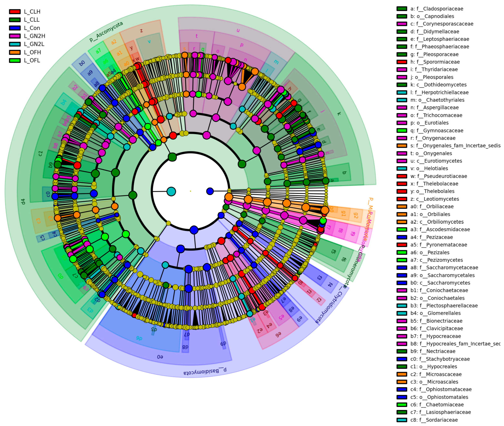Viewport: 504px width, 426px height.
Task: Click the blue L_Con legend swatch
Action: click(15, 28)
